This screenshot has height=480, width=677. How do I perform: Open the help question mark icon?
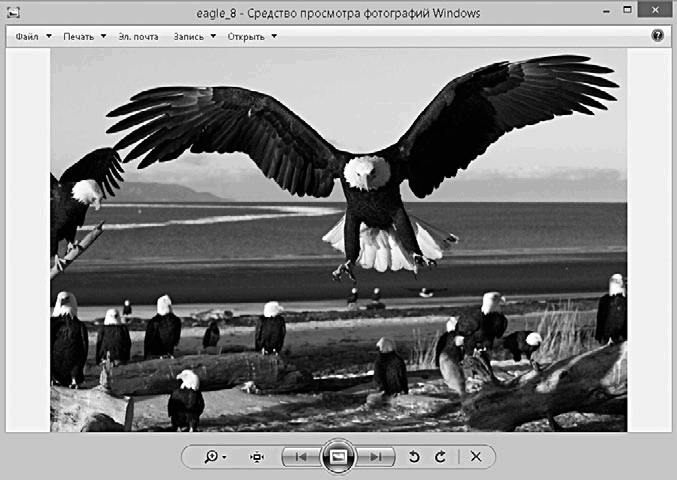click(658, 36)
